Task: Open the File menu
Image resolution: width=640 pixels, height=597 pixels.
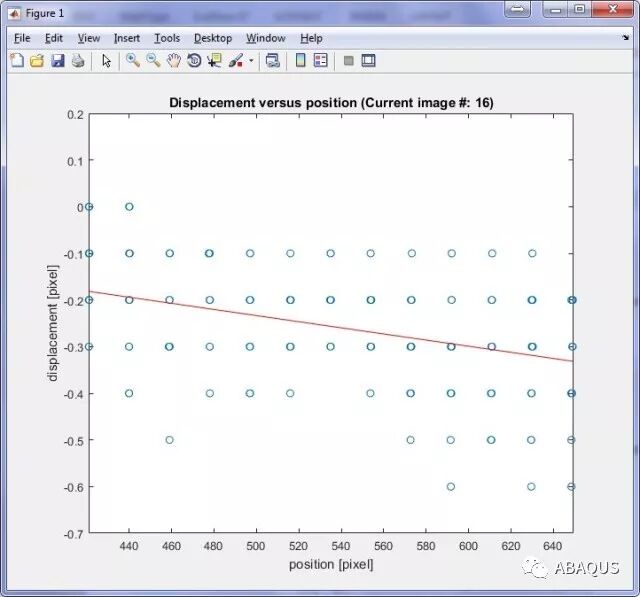Action: [x=22, y=38]
